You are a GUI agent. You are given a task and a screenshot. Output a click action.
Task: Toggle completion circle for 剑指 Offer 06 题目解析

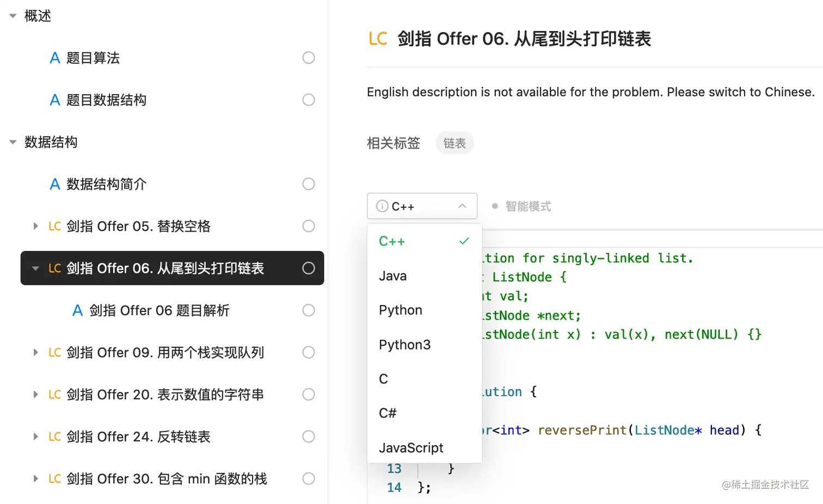309,310
